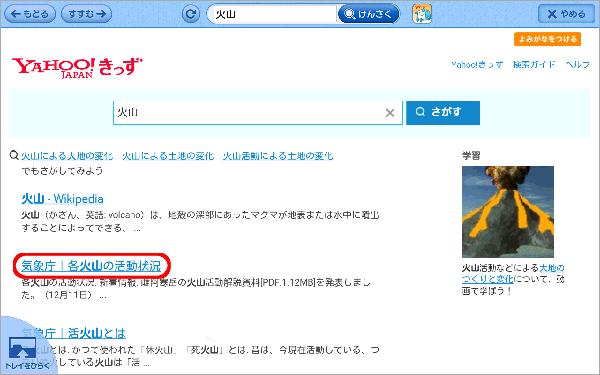The height and width of the screenshot is (375, 600).
Task: Open the Yahoo!きっず header link
Action: [477, 64]
